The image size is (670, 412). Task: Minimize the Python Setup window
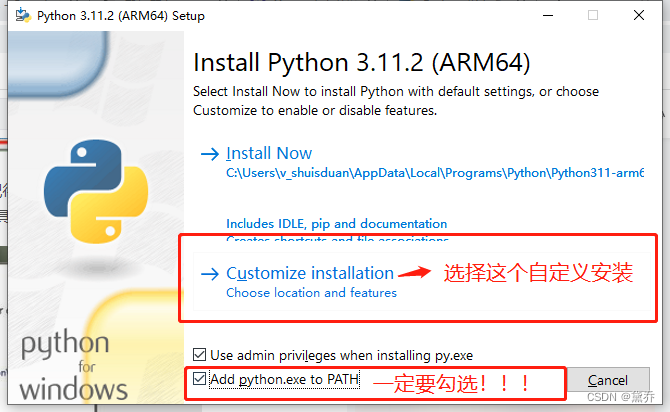[548, 15]
